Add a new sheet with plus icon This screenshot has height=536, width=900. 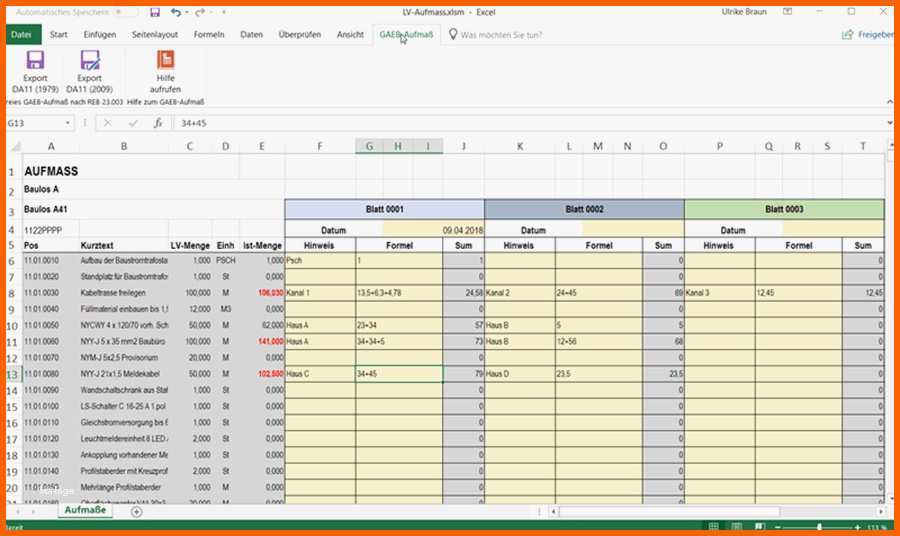pyautogui.click(x=137, y=512)
